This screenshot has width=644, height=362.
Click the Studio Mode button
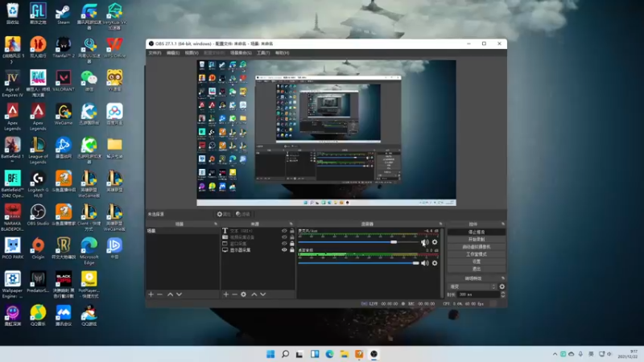click(x=477, y=254)
